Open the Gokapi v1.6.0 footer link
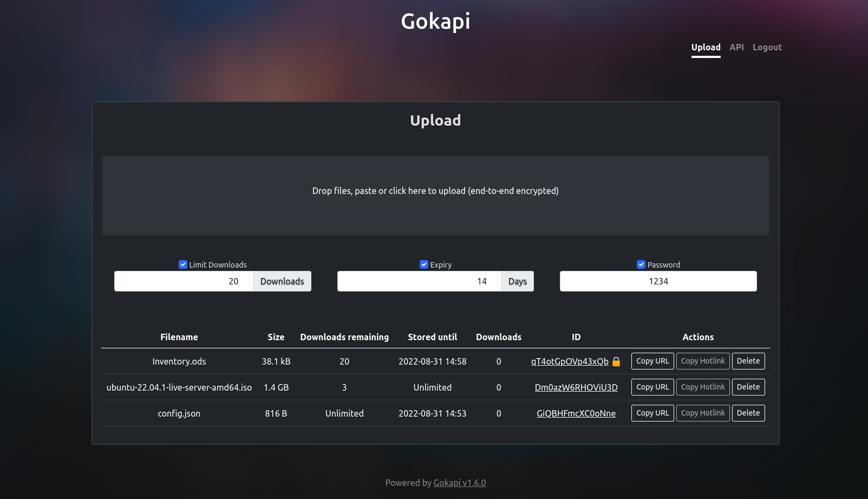The width and height of the screenshot is (868, 499). (x=460, y=483)
